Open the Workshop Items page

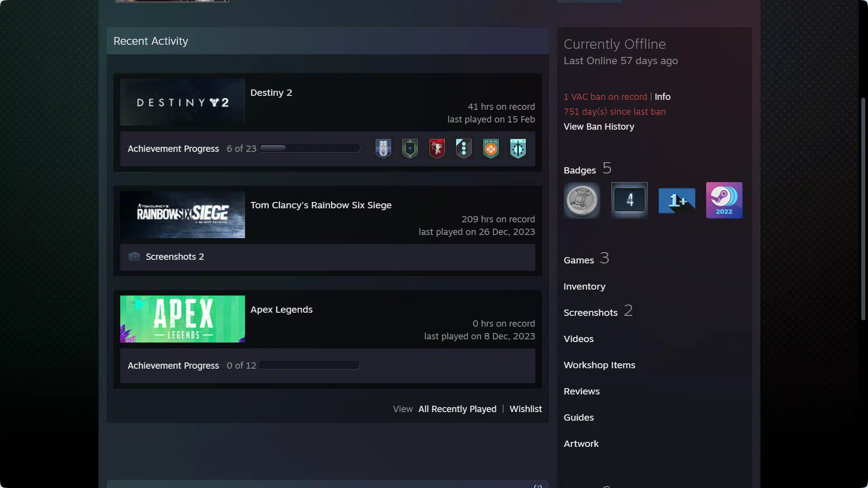point(599,365)
